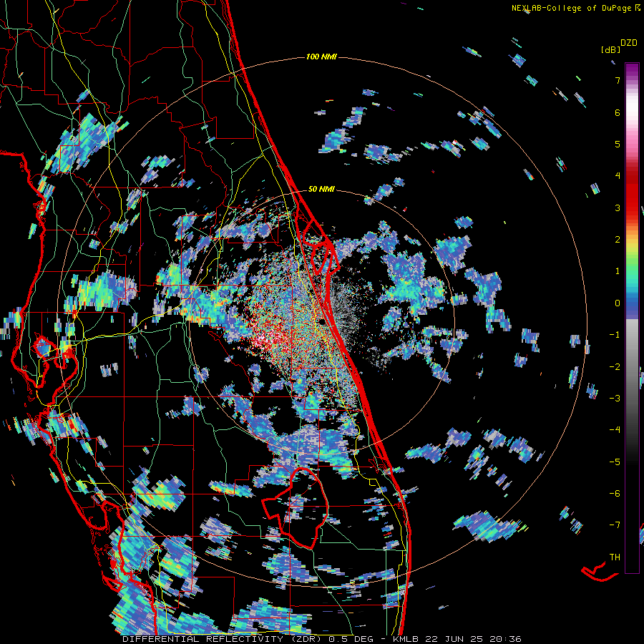The width and height of the screenshot is (644, 644).
Task: Click the 5 value on the color scale
Action: click(x=618, y=144)
